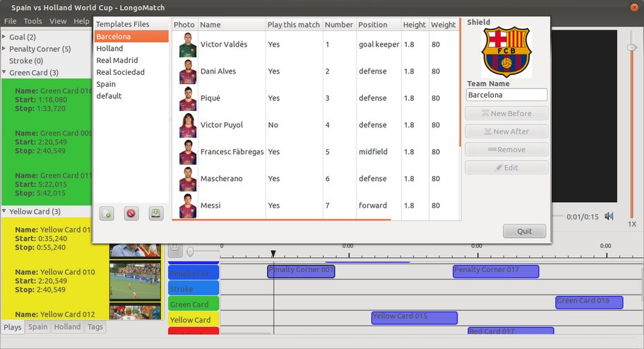Image resolution: width=644 pixels, height=349 pixels.
Task: Click the Remove button
Action: (x=506, y=150)
